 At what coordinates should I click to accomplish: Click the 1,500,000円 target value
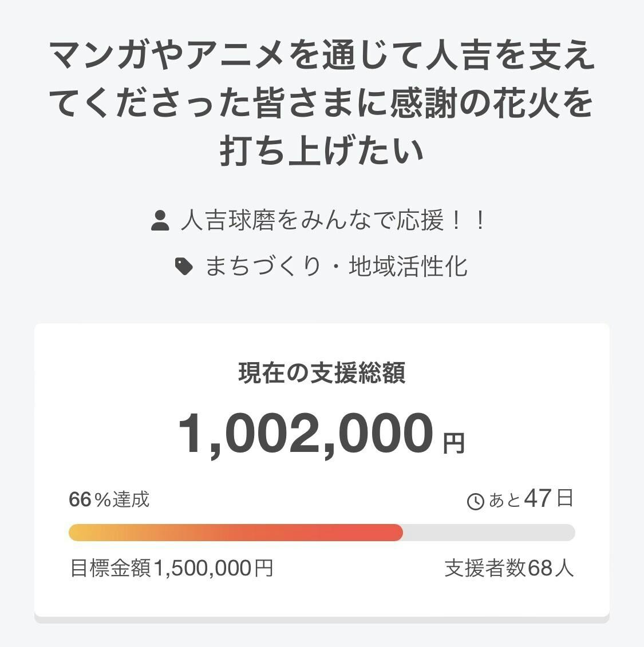click(213, 568)
